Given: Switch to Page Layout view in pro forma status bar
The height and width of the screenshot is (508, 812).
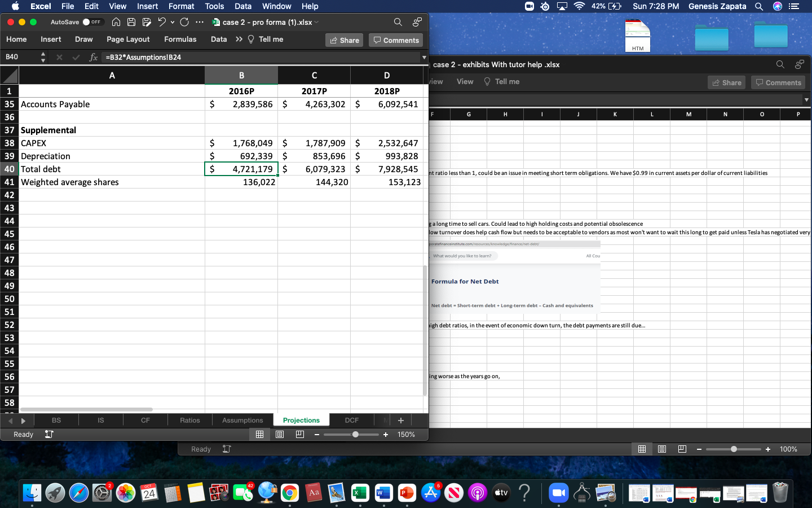Looking at the screenshot, I should [x=280, y=434].
